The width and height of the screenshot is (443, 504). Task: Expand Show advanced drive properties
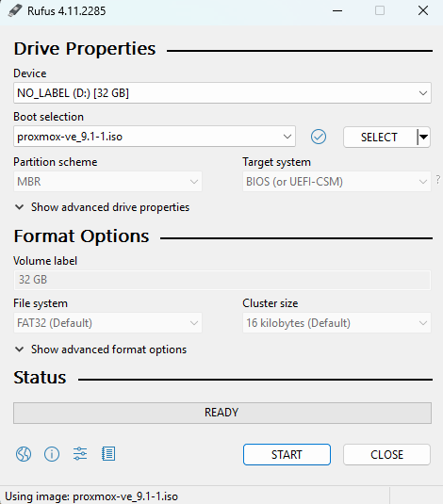point(102,207)
